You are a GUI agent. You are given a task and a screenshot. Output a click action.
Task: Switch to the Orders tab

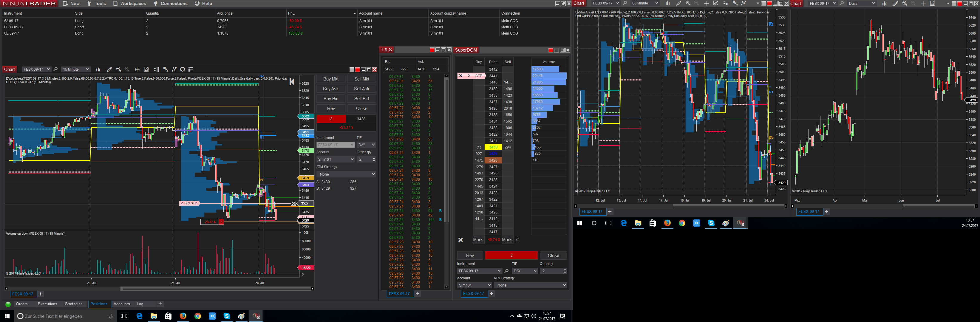pyautogui.click(x=22, y=304)
